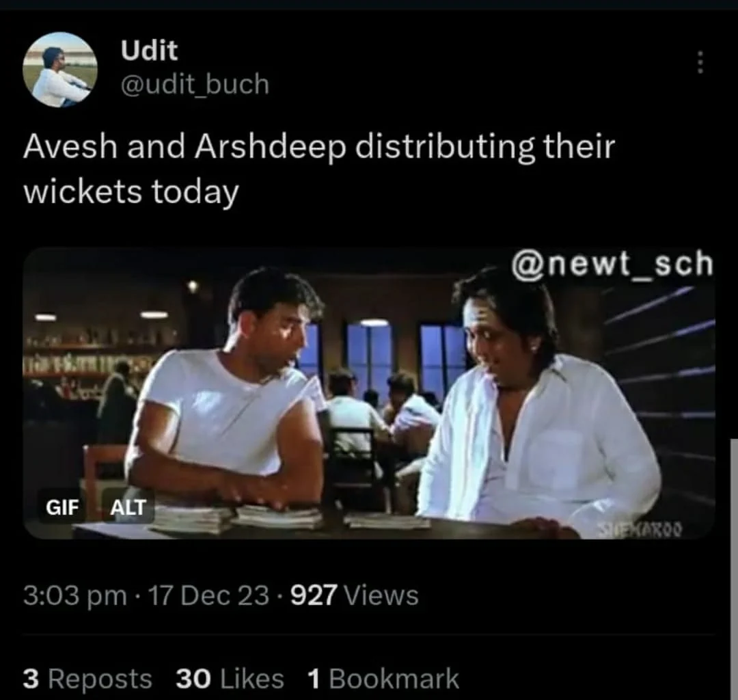Viewport: 738px width, 700px height.
Task: View the 927 Views count
Action: point(355,595)
